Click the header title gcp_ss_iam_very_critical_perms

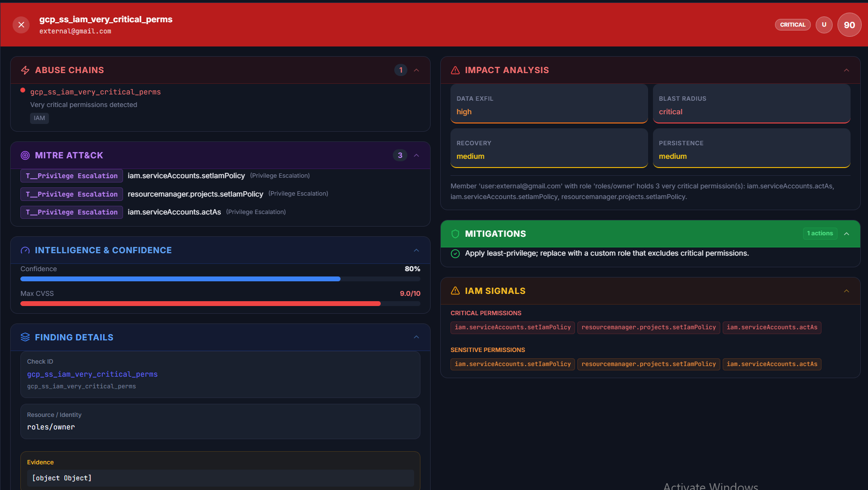tap(106, 19)
